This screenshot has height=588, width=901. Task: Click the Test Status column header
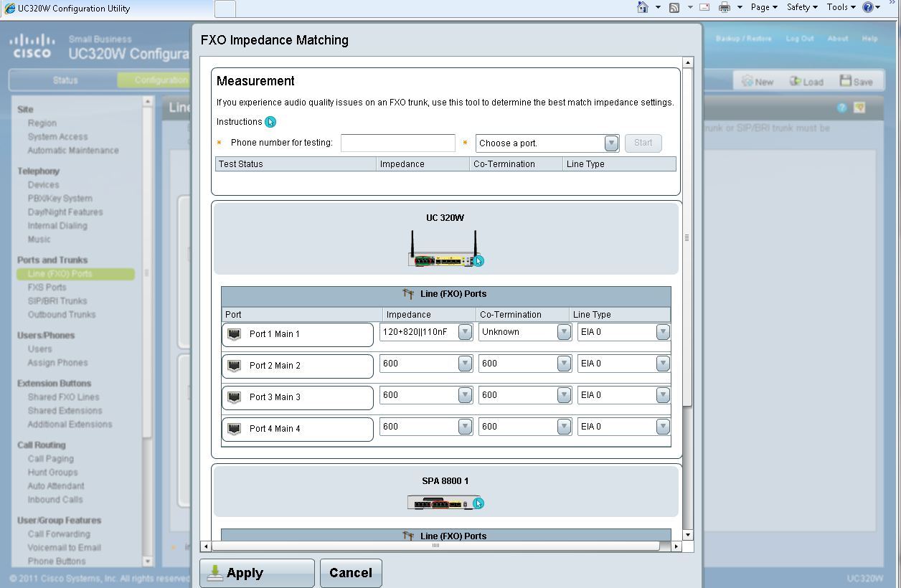point(296,164)
